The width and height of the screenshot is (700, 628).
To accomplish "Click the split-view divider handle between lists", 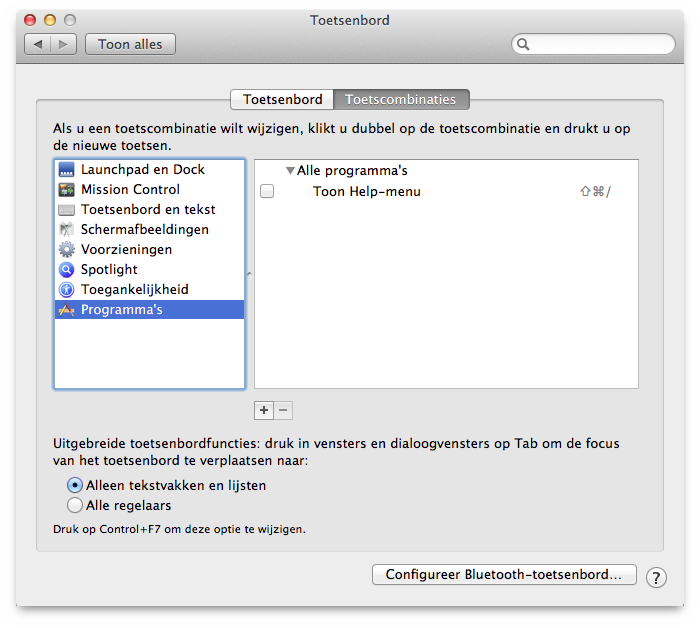I will click(249, 274).
